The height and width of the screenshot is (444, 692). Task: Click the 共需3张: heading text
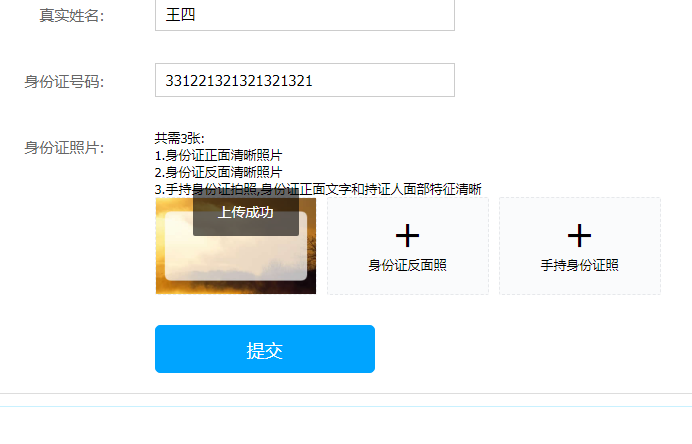(180, 139)
